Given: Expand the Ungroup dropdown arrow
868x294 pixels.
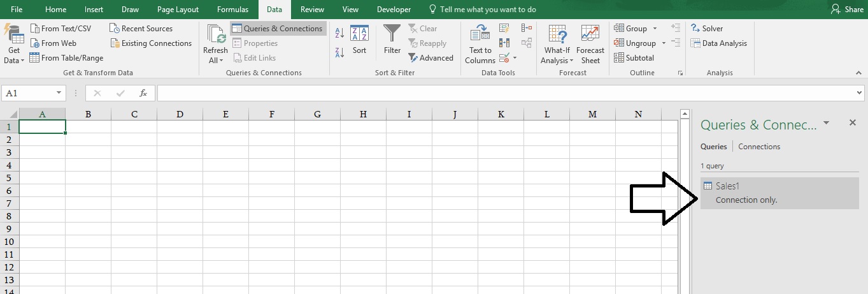Looking at the screenshot, I should tap(664, 43).
